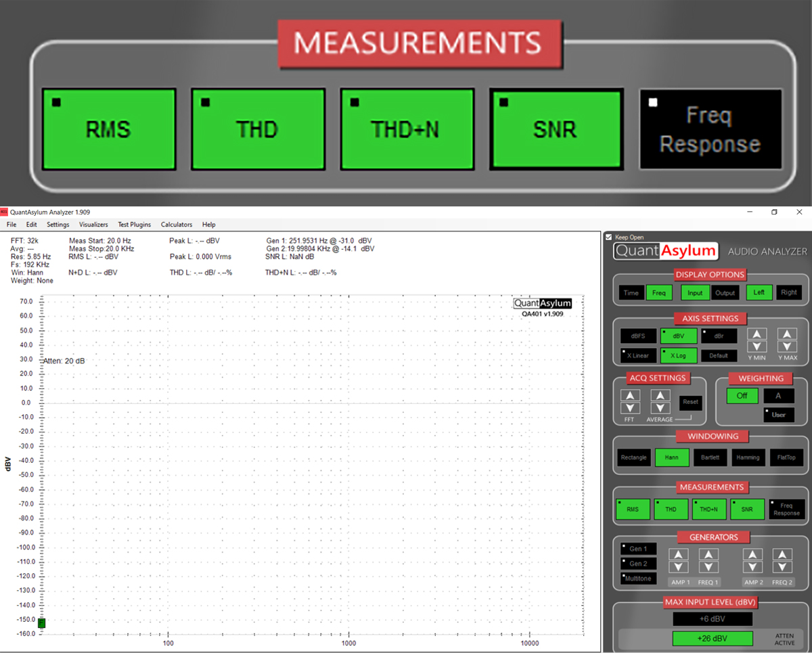This screenshot has height=653, width=812.
Task: Select the Left channel
Action: coord(759,293)
